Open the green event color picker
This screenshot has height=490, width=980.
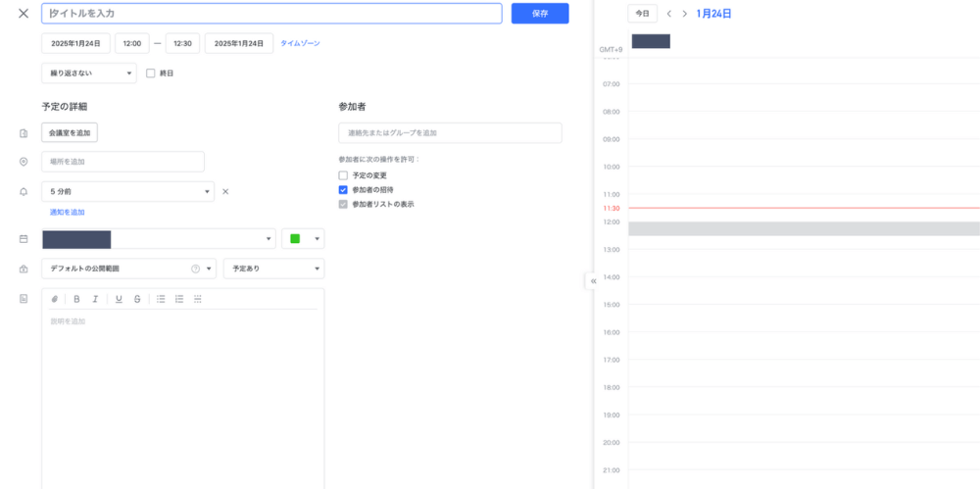303,239
